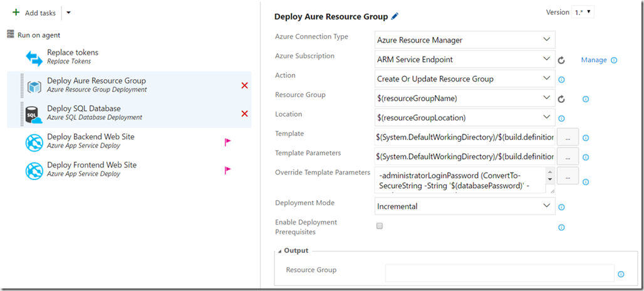Image resolution: width=644 pixels, height=291 pixels.
Task: Open the Azure Connection Type dropdown
Action: tap(465, 40)
